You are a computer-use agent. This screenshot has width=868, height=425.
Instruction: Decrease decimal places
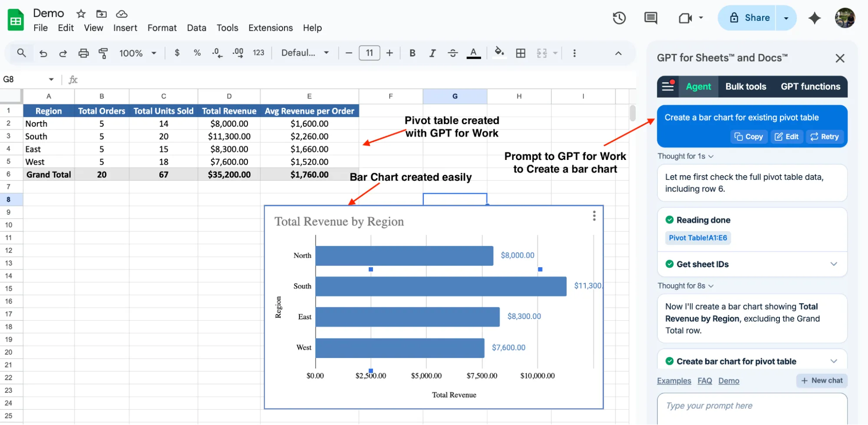click(216, 53)
